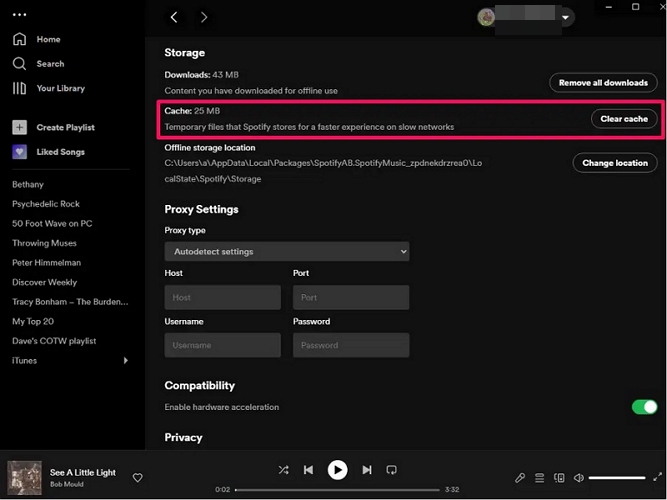Click Change location button
This screenshot has height=500, width=667.
[615, 163]
